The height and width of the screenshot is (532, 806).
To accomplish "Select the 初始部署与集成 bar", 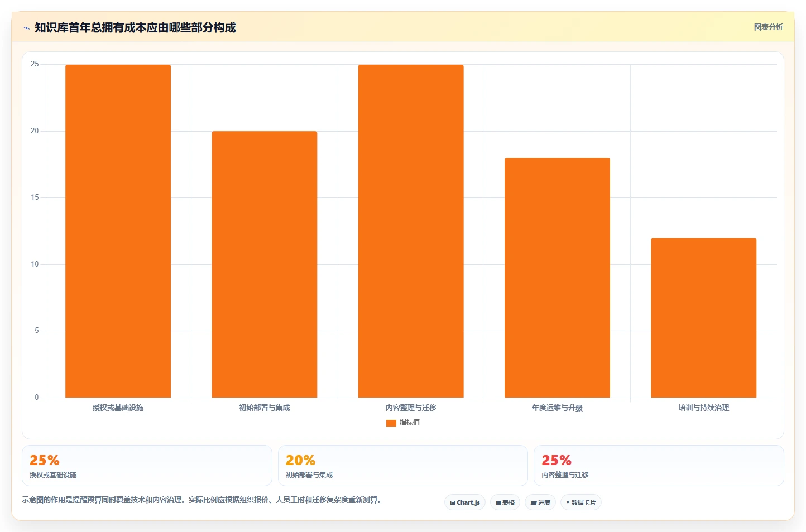I will tap(265, 264).
